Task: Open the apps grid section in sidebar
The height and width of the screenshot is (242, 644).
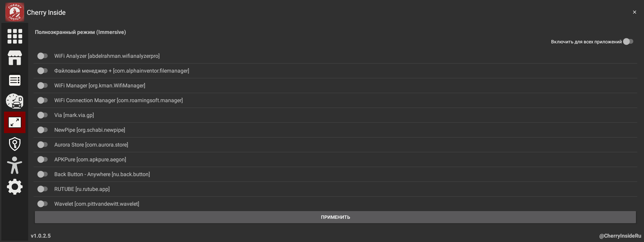Action: tap(15, 36)
